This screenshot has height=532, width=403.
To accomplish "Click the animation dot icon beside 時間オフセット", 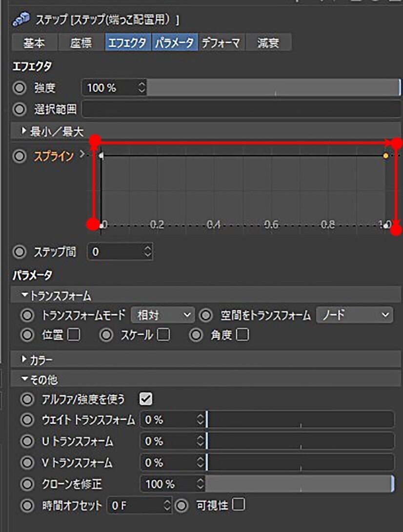I will click(27, 506).
